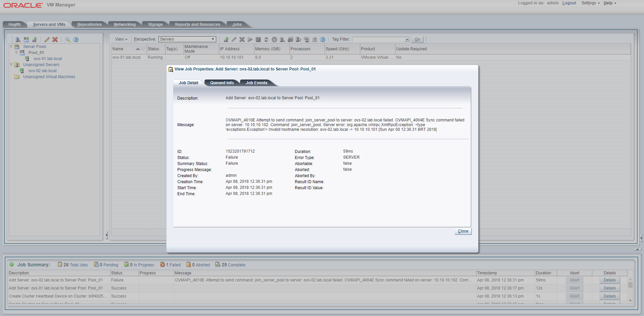Switch to the Queued Info tab
The image size is (644, 316).
pyautogui.click(x=222, y=83)
